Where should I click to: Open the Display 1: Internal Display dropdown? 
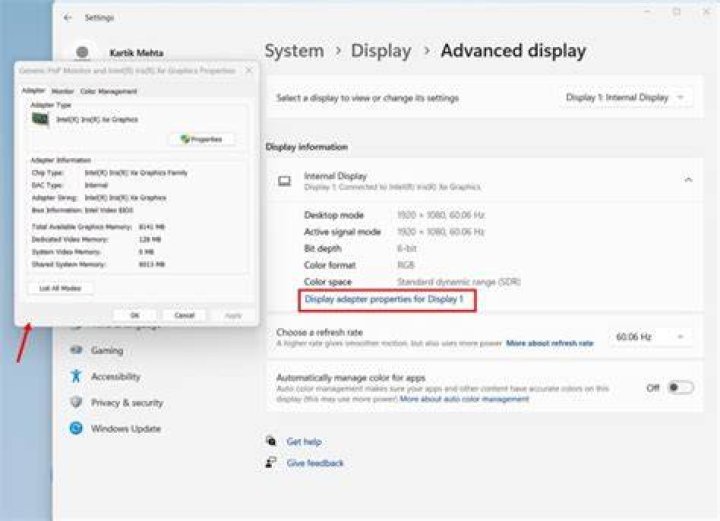click(626, 97)
